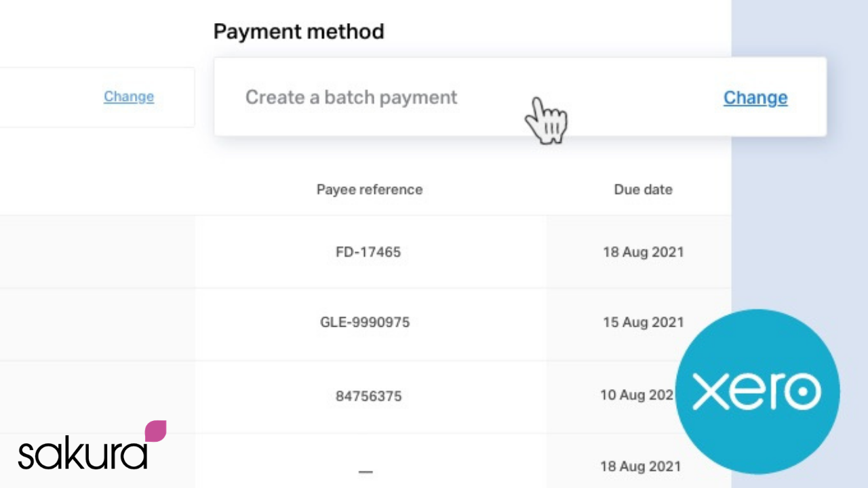Viewport: 868px width, 488px height.
Task: Click the last row's 18 Aug 2021 date
Action: (x=640, y=466)
